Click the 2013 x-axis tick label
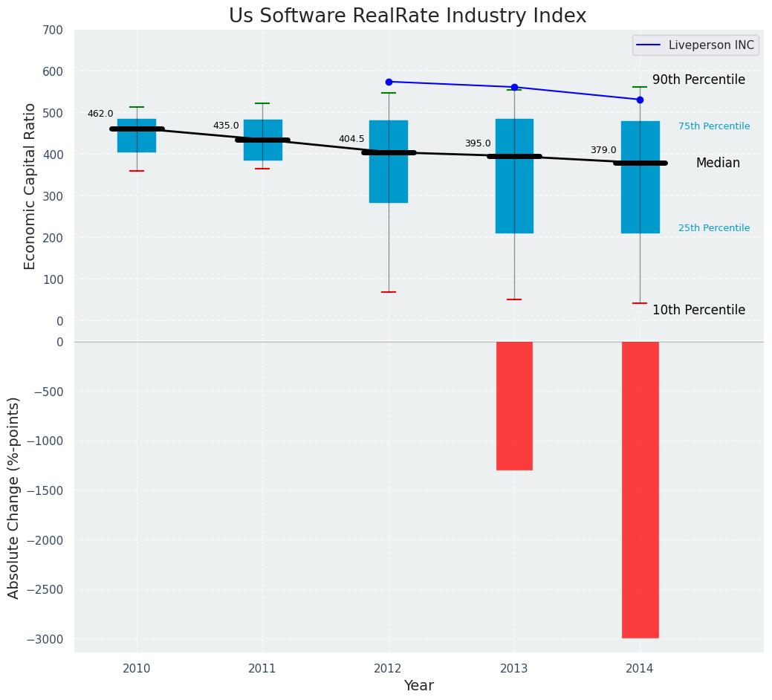Viewport: 772px width, 700px height. click(514, 669)
